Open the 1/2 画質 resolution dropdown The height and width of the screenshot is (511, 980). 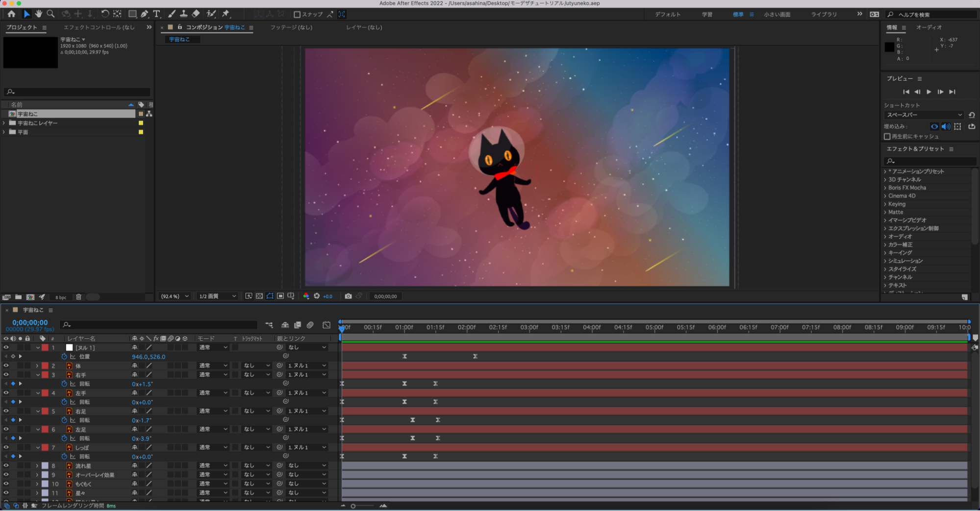pos(217,296)
